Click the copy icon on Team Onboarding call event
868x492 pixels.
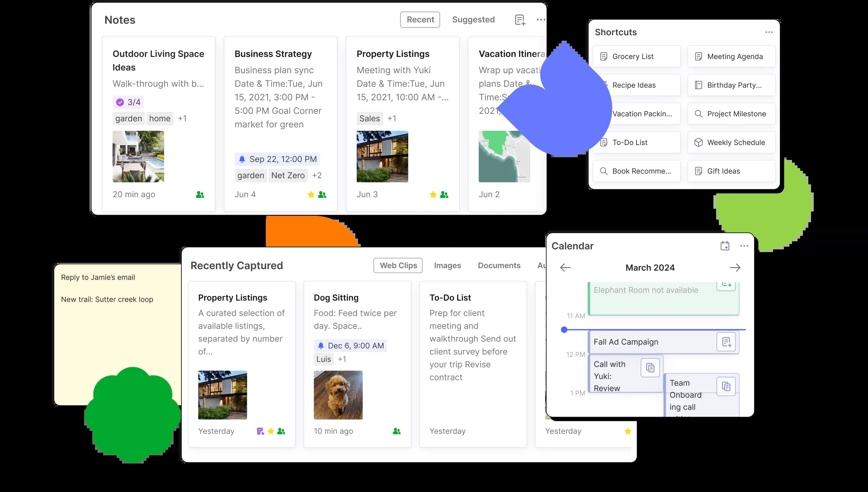pyautogui.click(x=727, y=386)
